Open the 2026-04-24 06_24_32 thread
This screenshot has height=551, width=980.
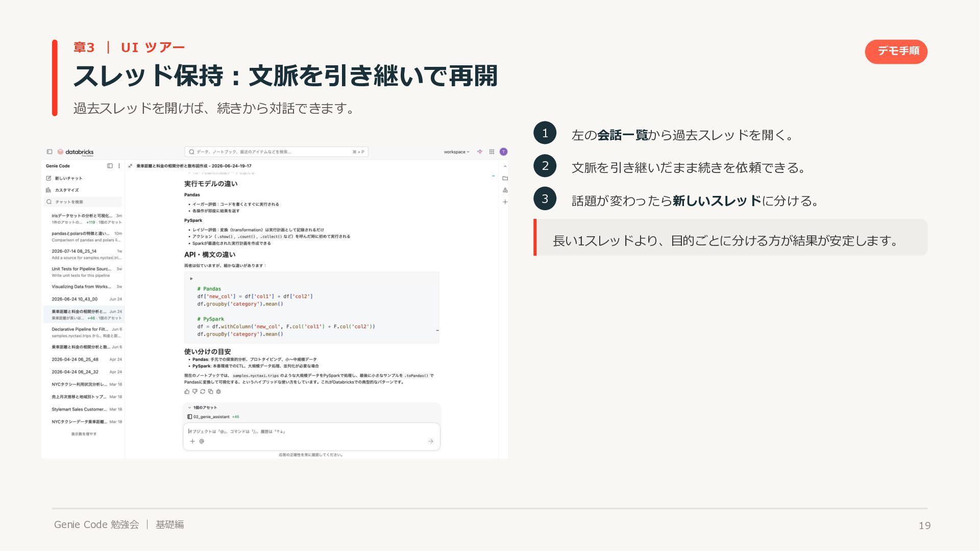click(84, 372)
